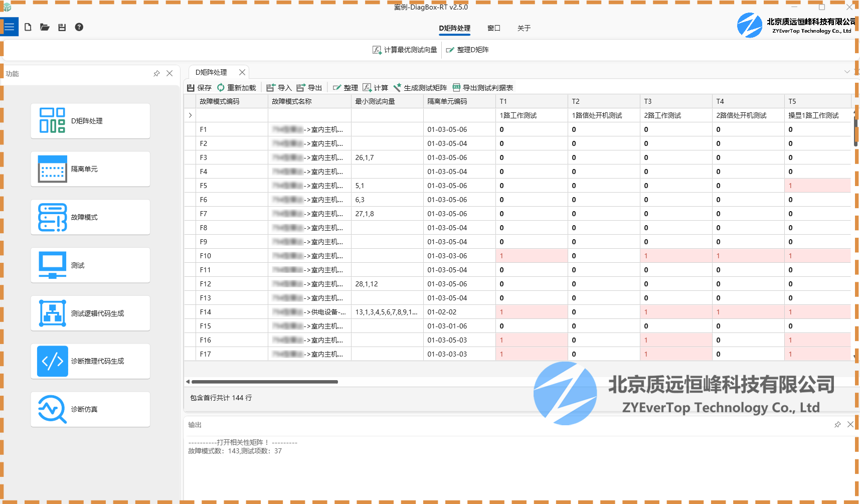Click 导出 in the matrix toolbar
Screen dimensions: 860x504
pyautogui.click(x=309, y=88)
